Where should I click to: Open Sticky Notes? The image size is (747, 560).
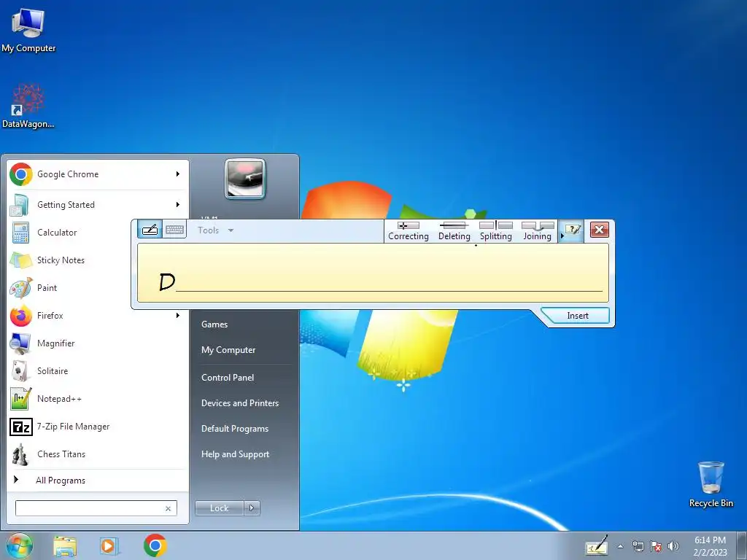(x=69, y=260)
